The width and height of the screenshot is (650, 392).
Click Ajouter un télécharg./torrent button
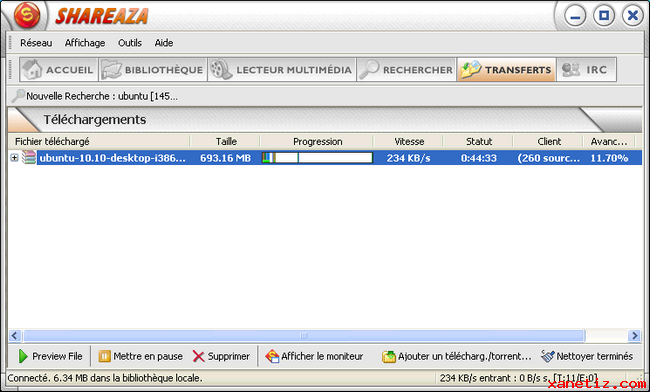pos(456,356)
